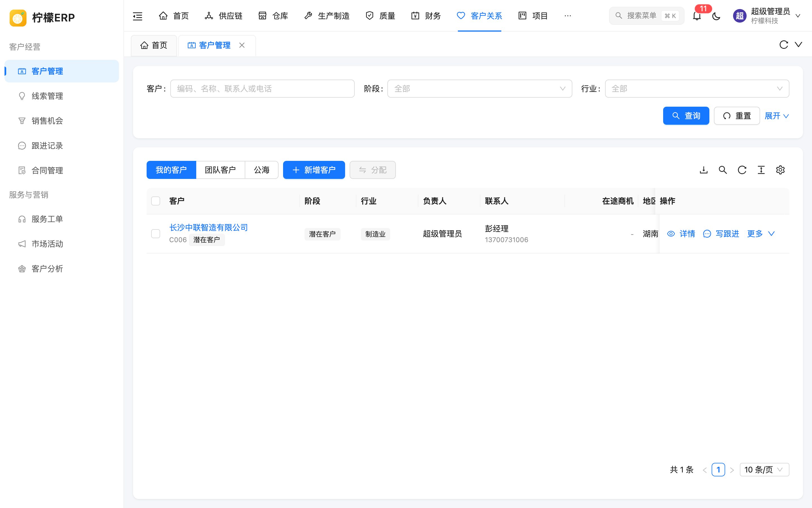Open notifications bell icon
Screen dimensions: 812x508
[x=697, y=16]
